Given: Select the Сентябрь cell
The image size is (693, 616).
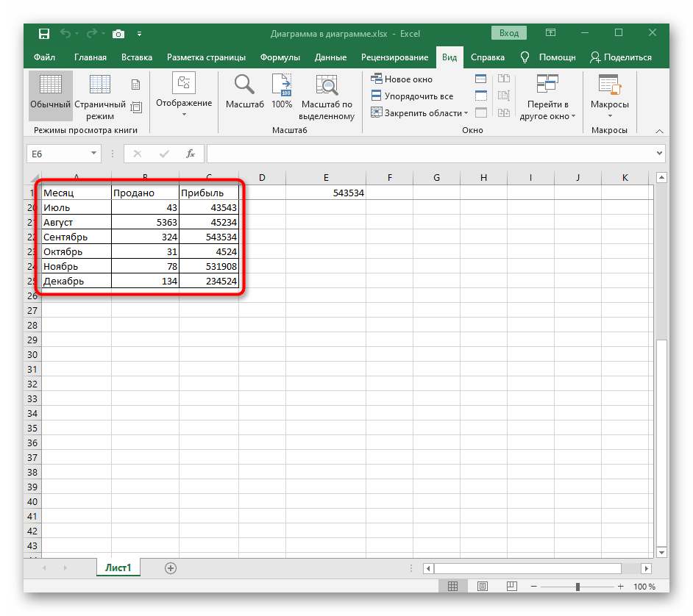Looking at the screenshot, I should click(x=77, y=237).
